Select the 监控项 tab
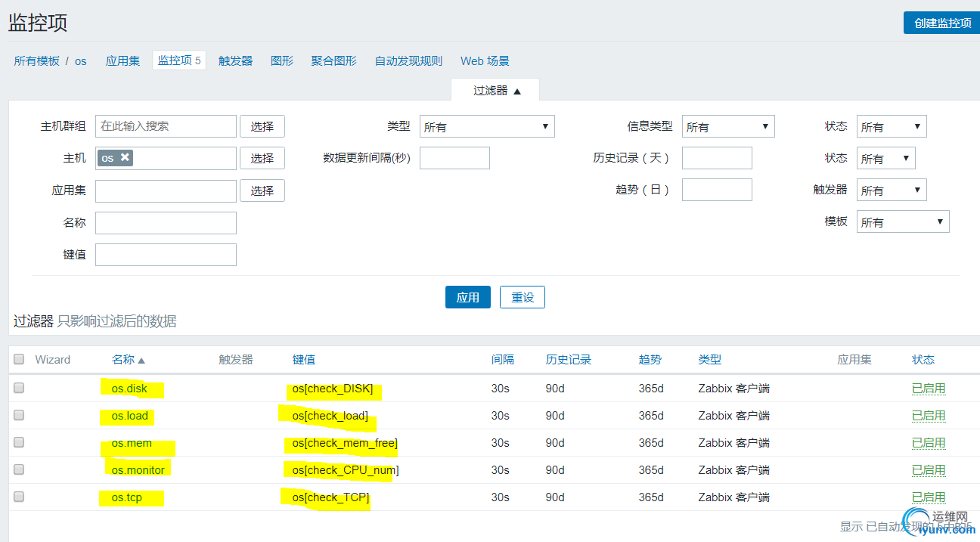Screen dimensions: 980x542 click(179, 60)
